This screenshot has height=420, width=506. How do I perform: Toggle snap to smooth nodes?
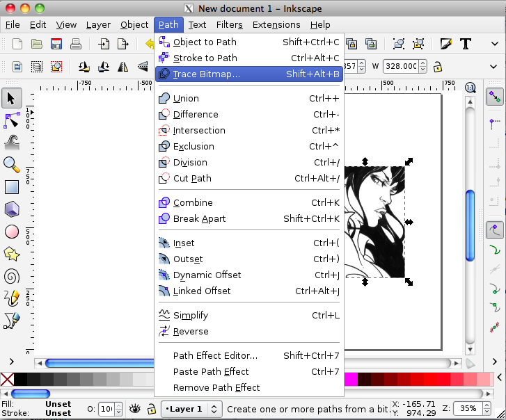(x=495, y=308)
